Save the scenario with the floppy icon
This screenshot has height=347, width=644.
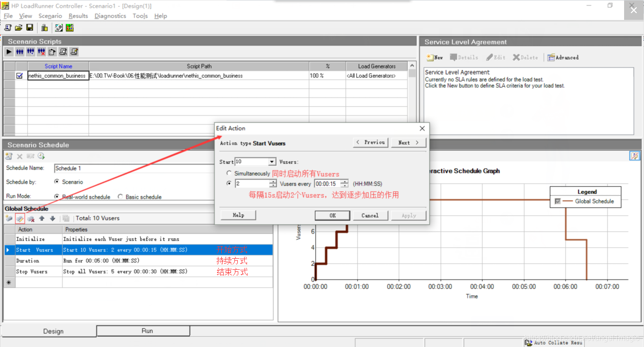coord(30,28)
